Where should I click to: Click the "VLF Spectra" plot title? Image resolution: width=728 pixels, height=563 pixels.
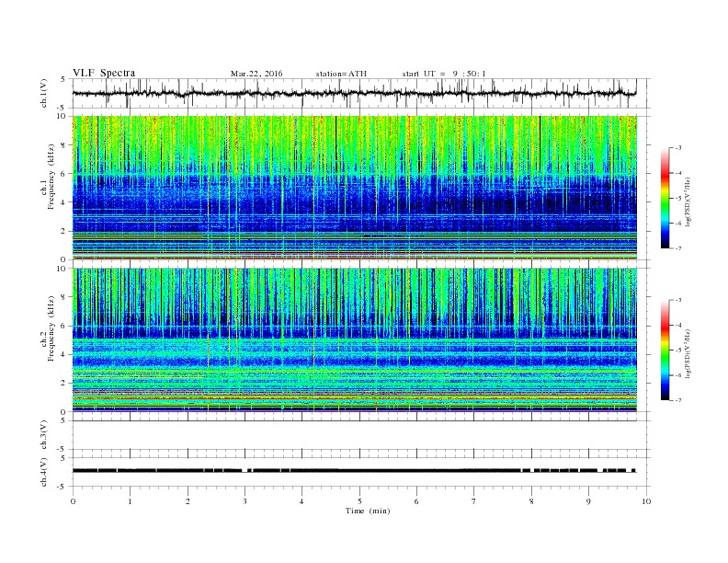pos(104,73)
